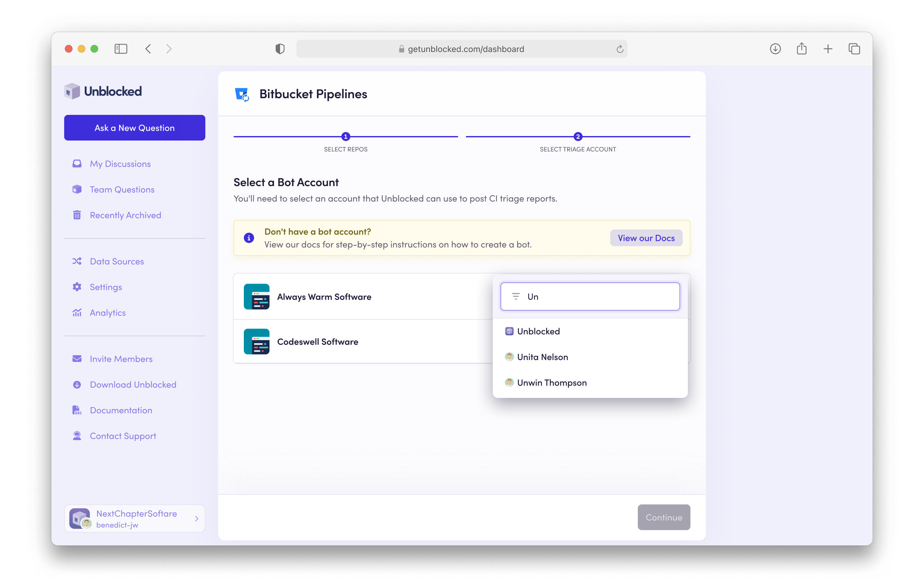
Task: Click the Always Warm Software repo icon
Action: tap(256, 296)
